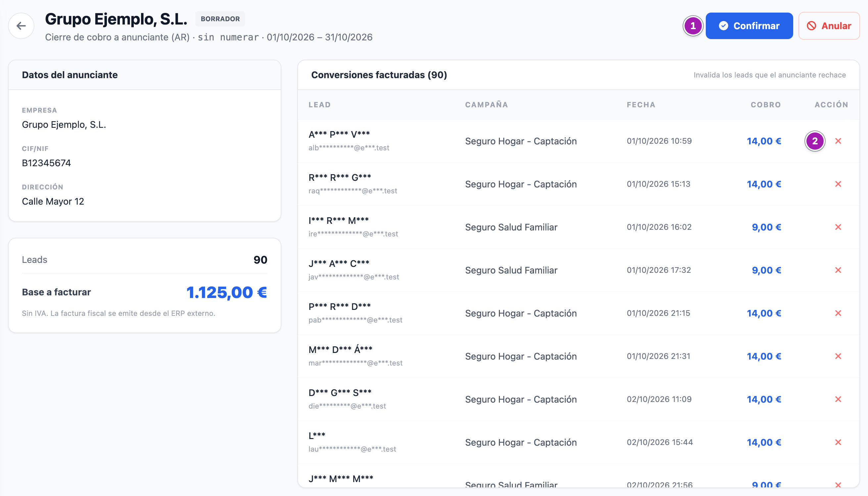This screenshot has width=868, height=496.
Task: Remove the D*** G*** S*** conversion
Action: tap(838, 399)
